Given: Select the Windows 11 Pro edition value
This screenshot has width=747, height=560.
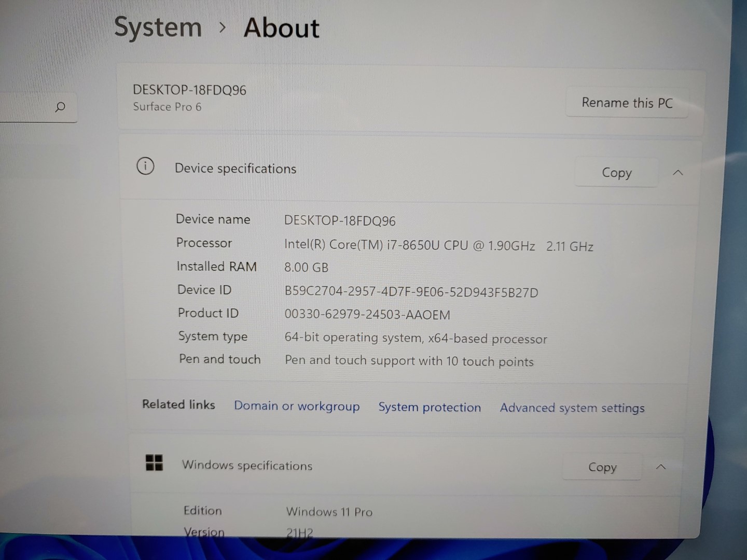Looking at the screenshot, I should [329, 512].
